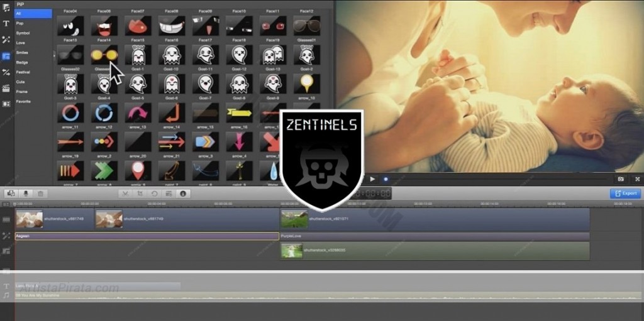Select the All category
The image size is (644, 321).
(33, 14)
